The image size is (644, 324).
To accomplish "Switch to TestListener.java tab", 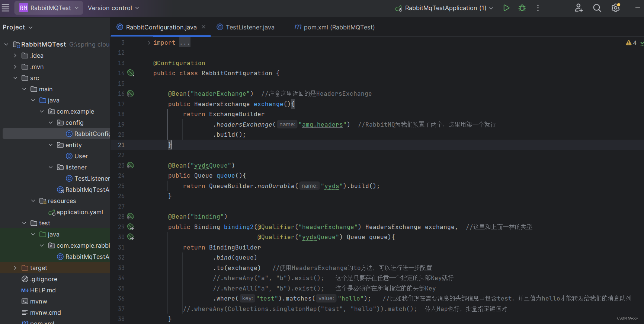I will [x=246, y=27].
